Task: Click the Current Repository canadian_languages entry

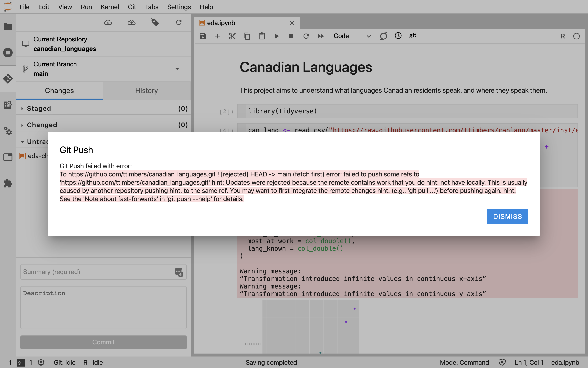Action: coord(104,44)
